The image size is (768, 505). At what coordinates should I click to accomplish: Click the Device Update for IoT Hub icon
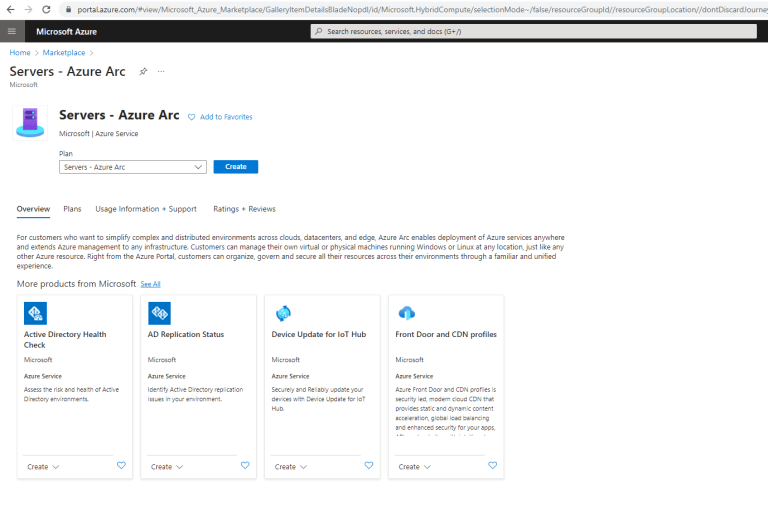point(283,313)
